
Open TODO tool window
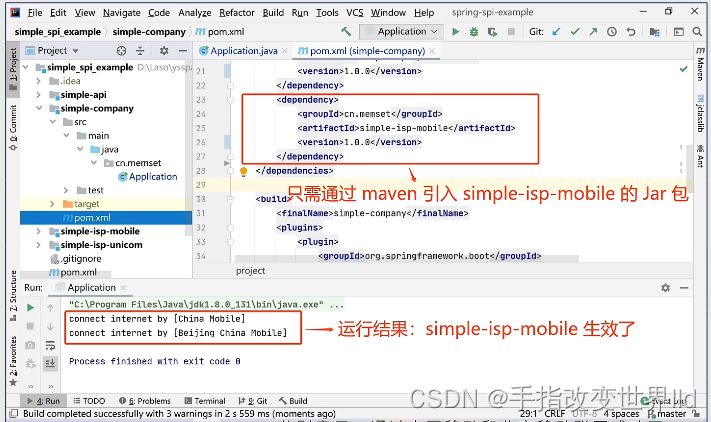click(x=89, y=401)
